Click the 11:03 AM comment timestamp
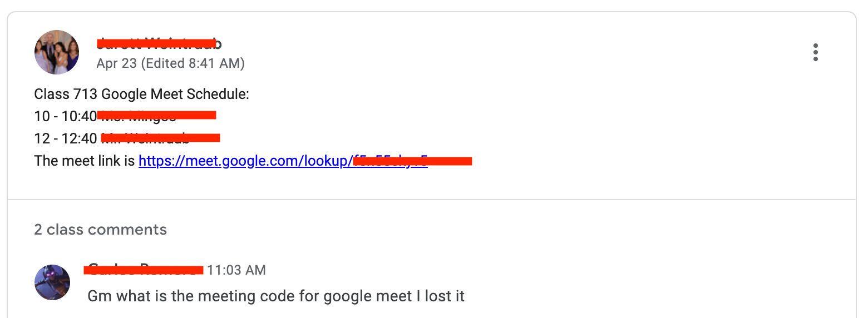Viewport: 868px width, 318px height. [236, 270]
